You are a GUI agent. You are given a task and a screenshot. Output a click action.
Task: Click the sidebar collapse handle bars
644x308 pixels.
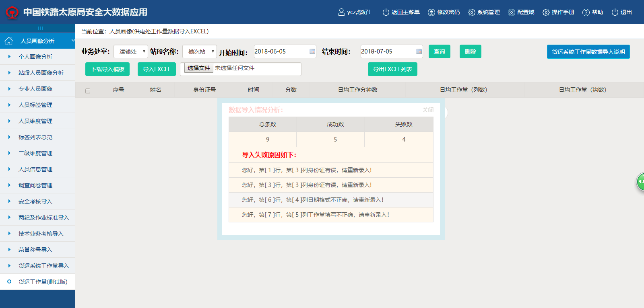[40, 28]
